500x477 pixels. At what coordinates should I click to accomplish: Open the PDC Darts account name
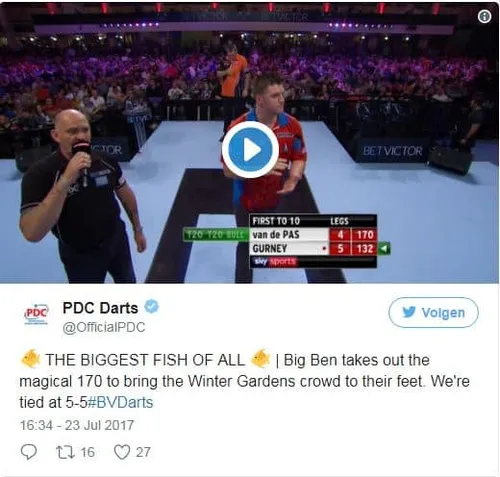click(x=100, y=308)
